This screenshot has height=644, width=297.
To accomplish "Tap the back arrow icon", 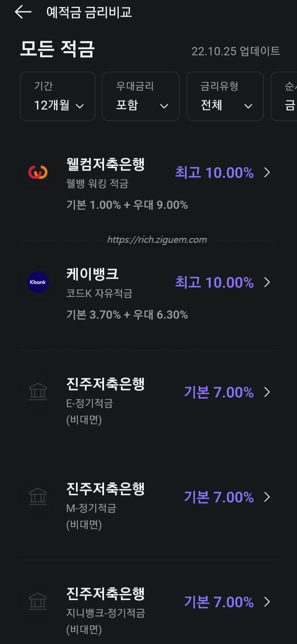I will point(22,12).
